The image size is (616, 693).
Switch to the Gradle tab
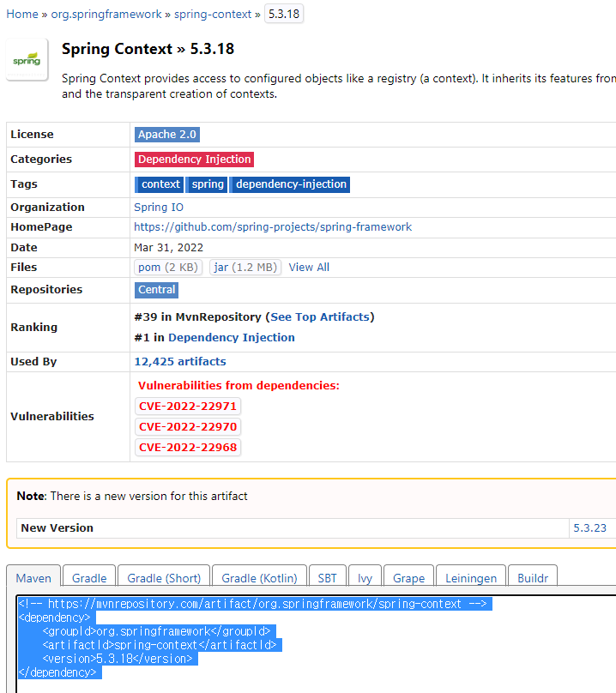tap(89, 578)
